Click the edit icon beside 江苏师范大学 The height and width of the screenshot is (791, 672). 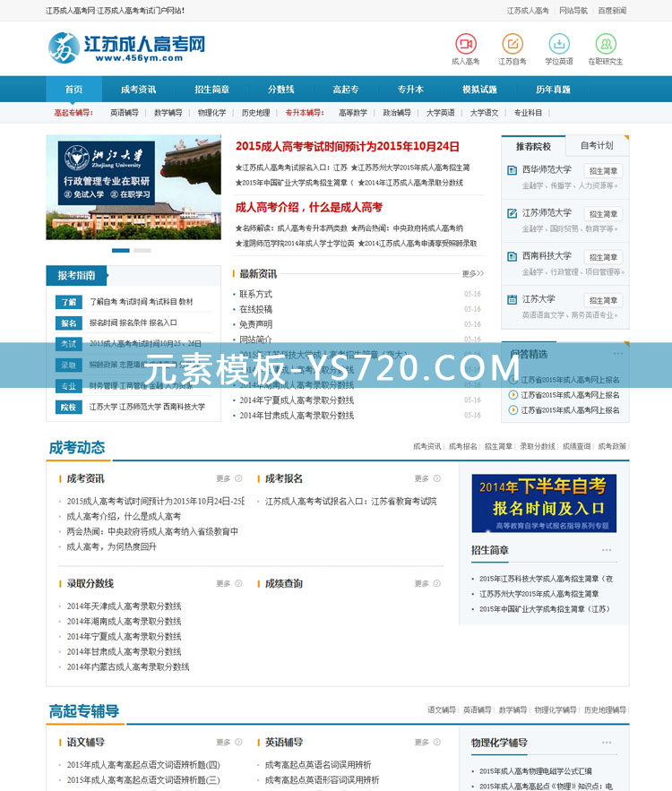(x=513, y=213)
